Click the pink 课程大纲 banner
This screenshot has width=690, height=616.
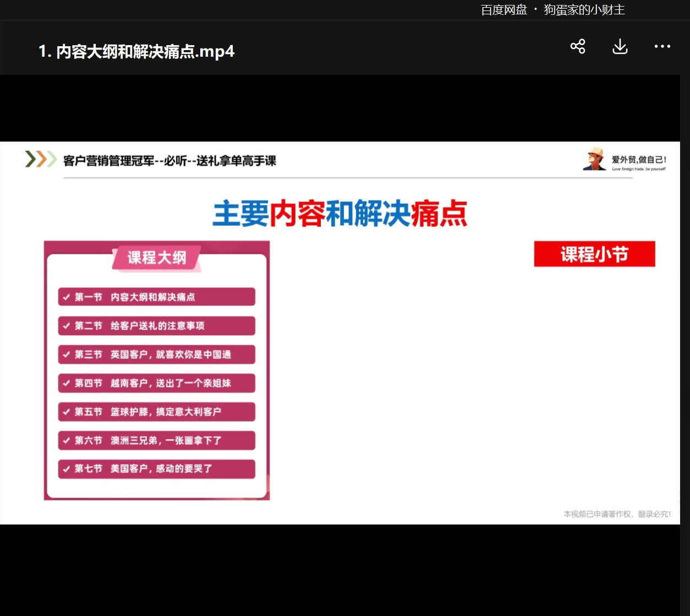point(157,258)
